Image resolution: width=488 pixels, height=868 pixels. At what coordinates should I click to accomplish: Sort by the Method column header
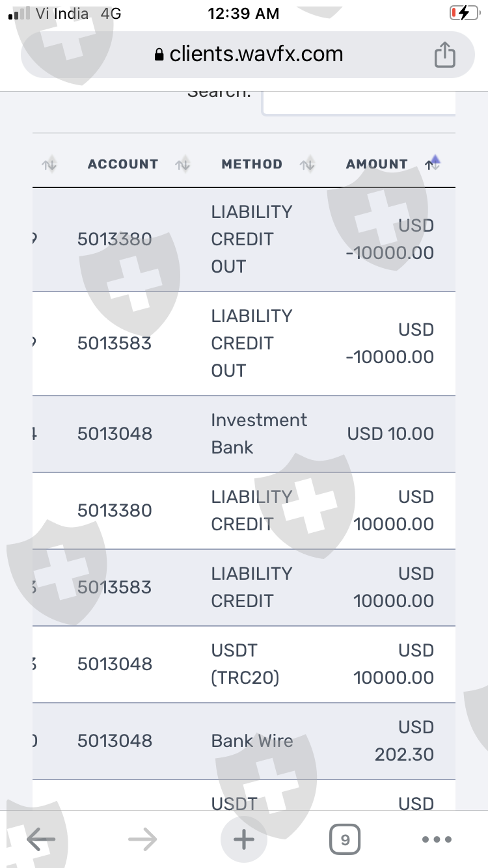[252, 164]
